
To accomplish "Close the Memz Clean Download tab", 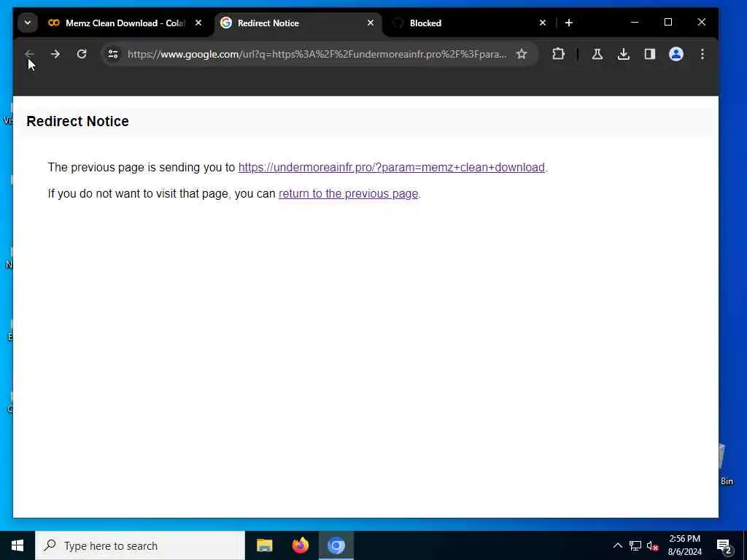I will coord(198,23).
